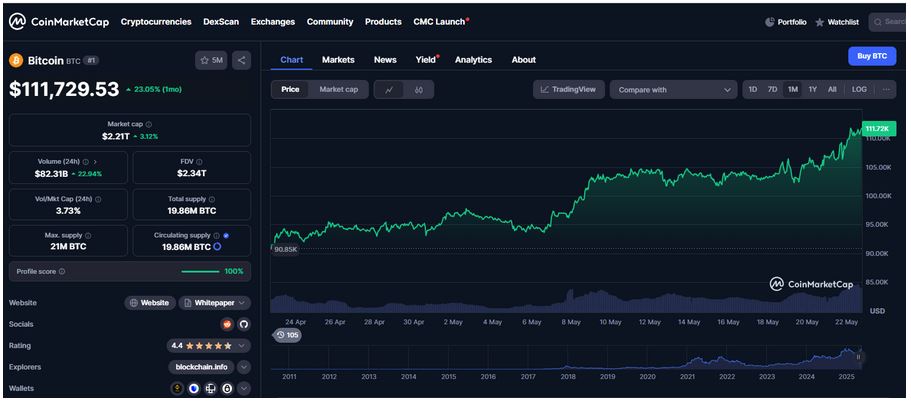Switch to the Analytics tab

pyautogui.click(x=474, y=60)
